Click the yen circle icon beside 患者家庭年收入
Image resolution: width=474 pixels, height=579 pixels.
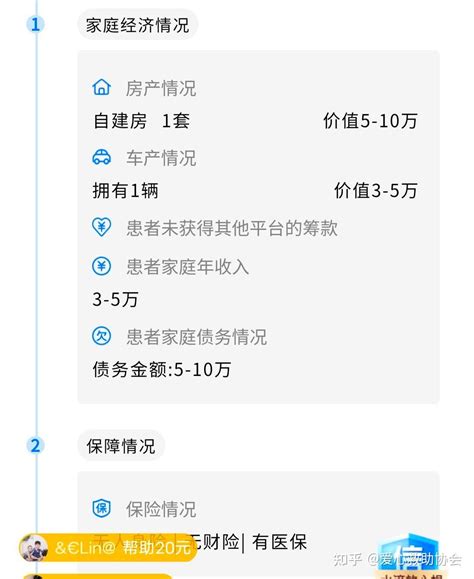point(102,266)
